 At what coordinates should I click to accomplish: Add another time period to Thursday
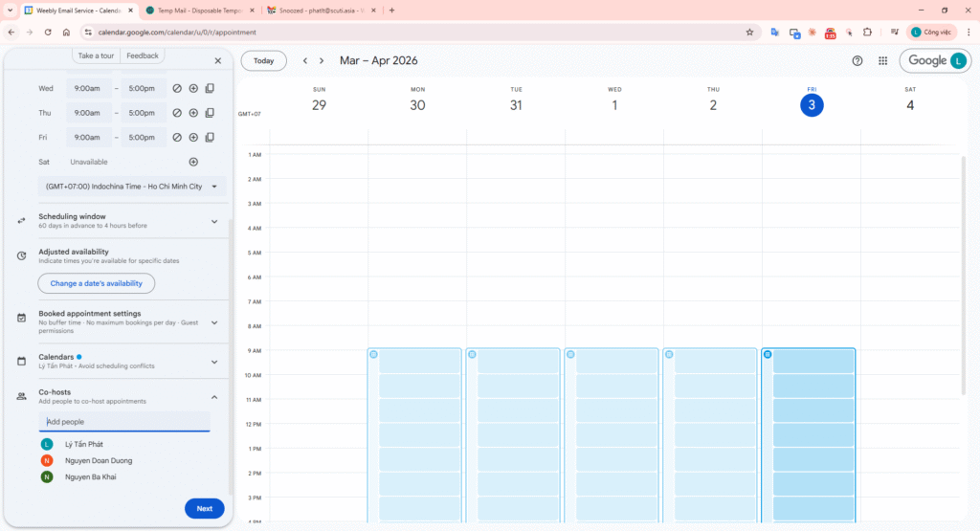pos(193,113)
